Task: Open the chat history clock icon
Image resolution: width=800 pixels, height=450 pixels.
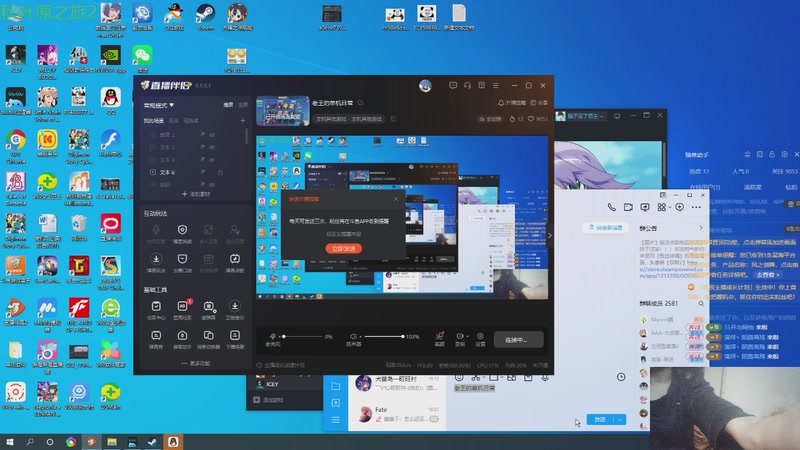Action: coord(621,377)
